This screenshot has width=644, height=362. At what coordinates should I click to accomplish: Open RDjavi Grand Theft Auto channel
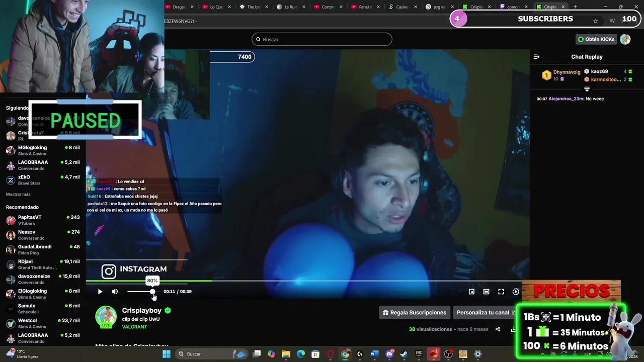(x=43, y=264)
